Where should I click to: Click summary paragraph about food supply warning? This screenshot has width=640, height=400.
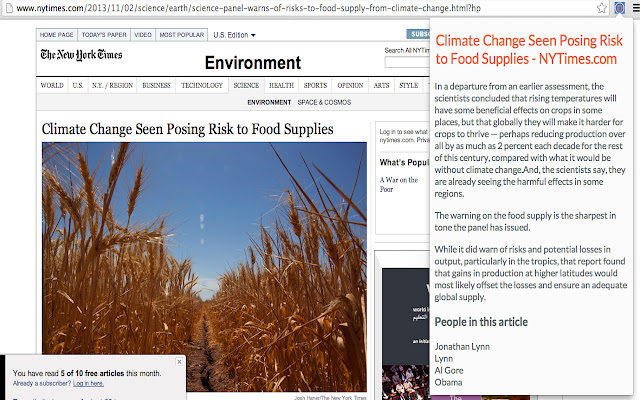525,221
